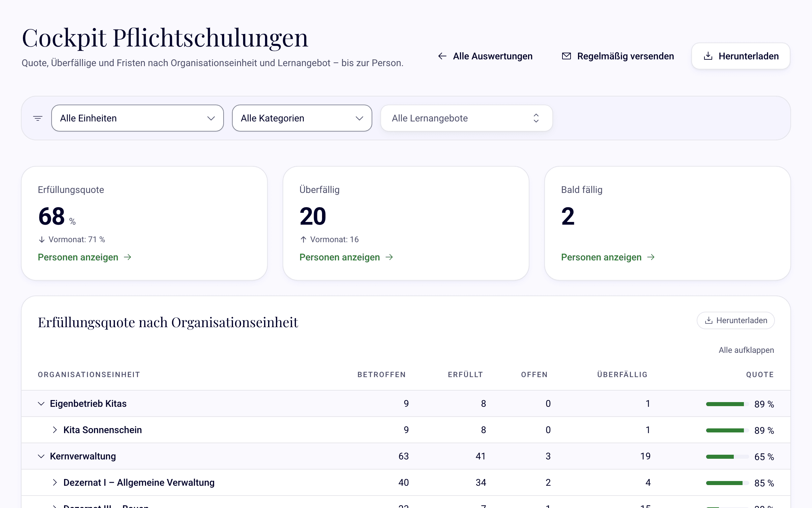Click the arrow after Erfüllungsquote Personen anzeigen
This screenshot has width=812, height=508.
pos(127,257)
